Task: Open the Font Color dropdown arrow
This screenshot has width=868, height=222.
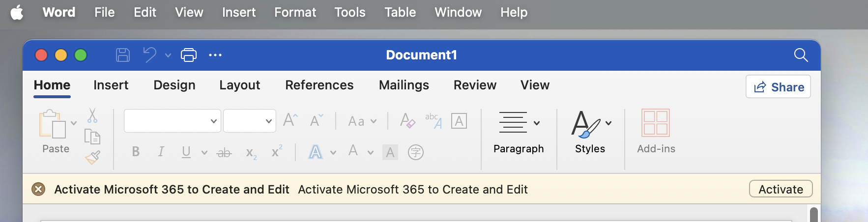Action: tap(371, 153)
